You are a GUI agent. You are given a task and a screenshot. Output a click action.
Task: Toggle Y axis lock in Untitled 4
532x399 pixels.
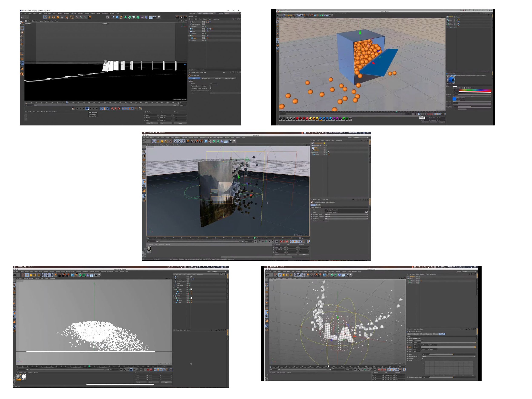tap(179, 141)
